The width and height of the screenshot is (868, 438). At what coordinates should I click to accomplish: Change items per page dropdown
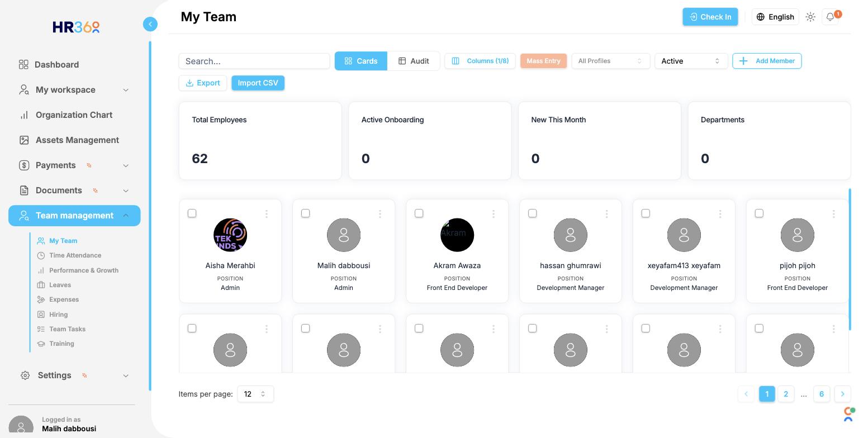pos(255,394)
